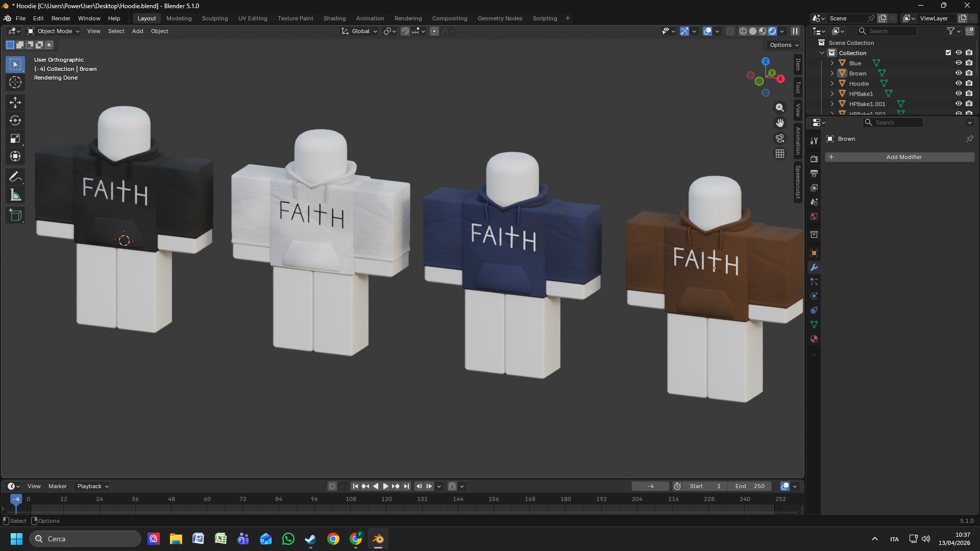Disable rendering for the Hoodie object
This screenshot has height=551, width=980.
tap(969, 84)
